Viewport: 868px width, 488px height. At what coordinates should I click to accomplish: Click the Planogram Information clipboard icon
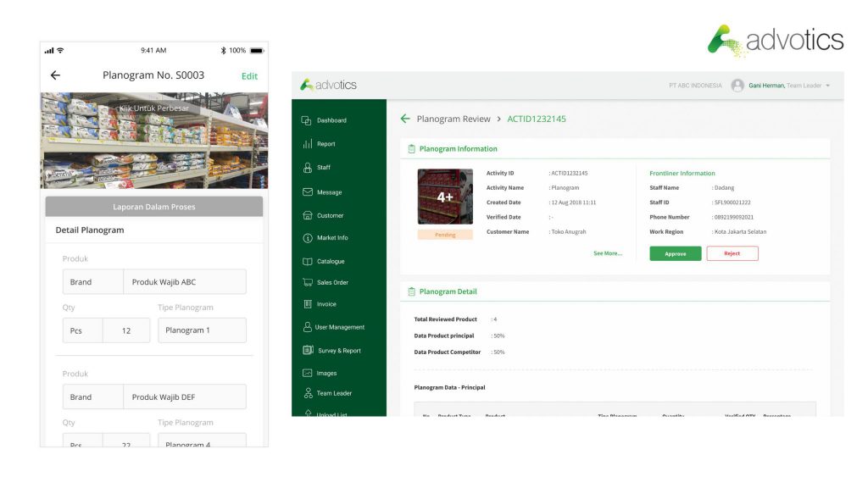pyautogui.click(x=411, y=149)
